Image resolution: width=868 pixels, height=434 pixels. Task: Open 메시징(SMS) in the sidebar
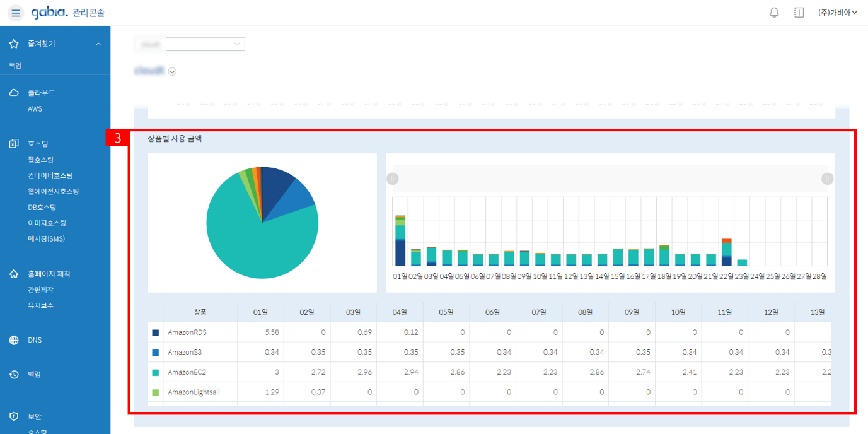point(46,239)
